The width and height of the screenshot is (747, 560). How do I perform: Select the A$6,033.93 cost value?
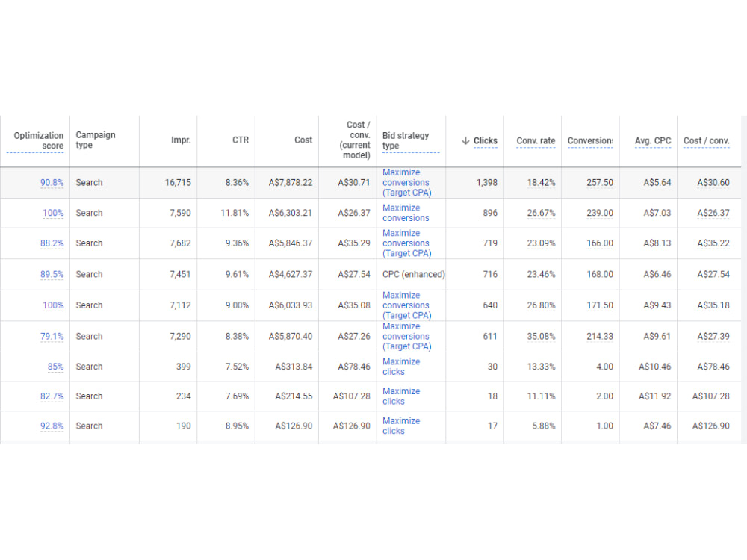click(291, 305)
